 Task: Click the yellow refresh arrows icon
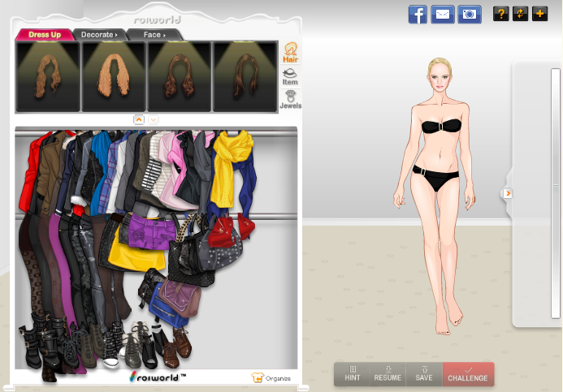[x=521, y=14]
